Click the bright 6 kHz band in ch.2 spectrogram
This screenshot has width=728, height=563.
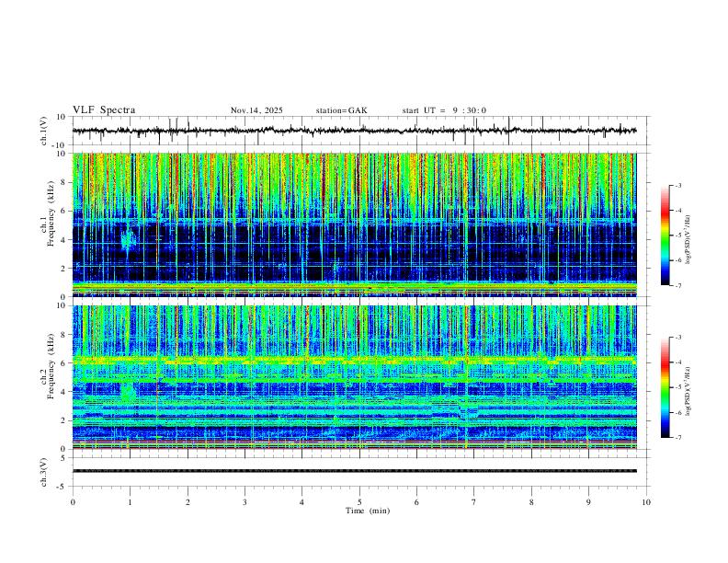tap(354, 360)
